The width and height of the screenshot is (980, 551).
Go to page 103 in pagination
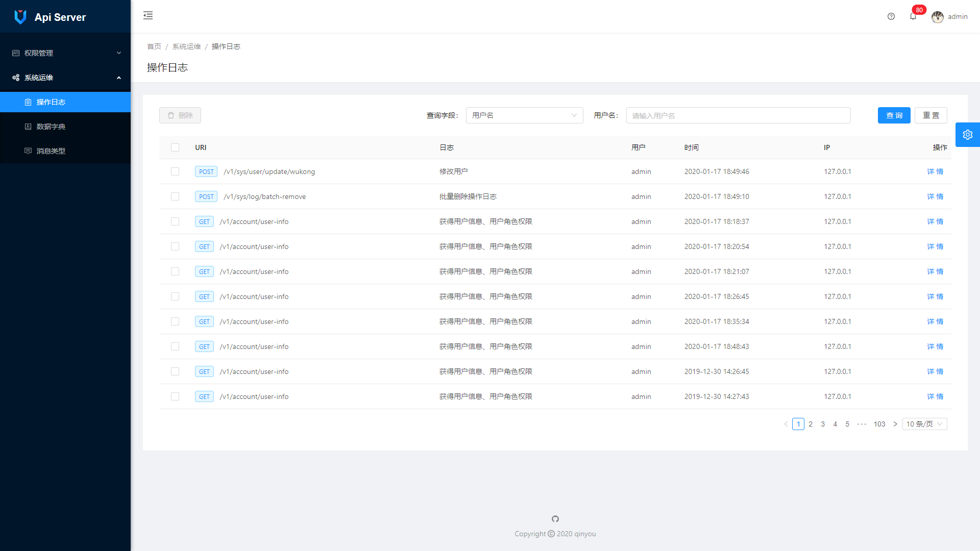point(879,424)
